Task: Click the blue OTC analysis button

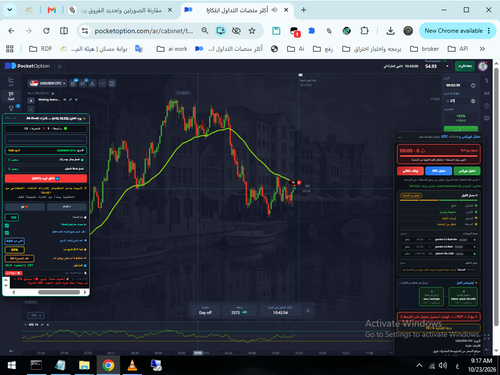Action: 438,171
